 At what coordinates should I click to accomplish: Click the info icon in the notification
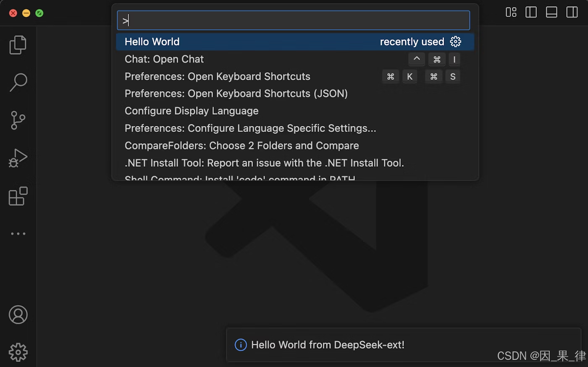pyautogui.click(x=241, y=345)
